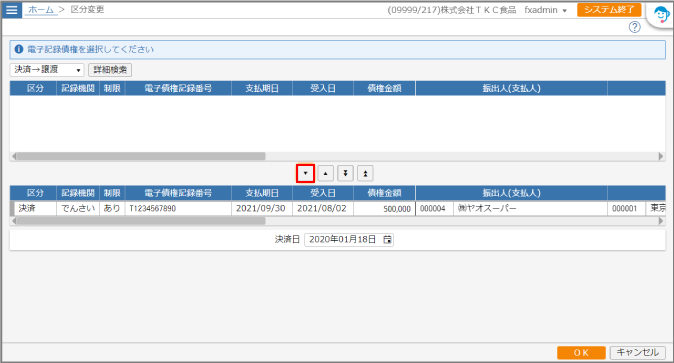Select the upper table 債権金額 header
This screenshot has width=674, height=363.
(384, 88)
